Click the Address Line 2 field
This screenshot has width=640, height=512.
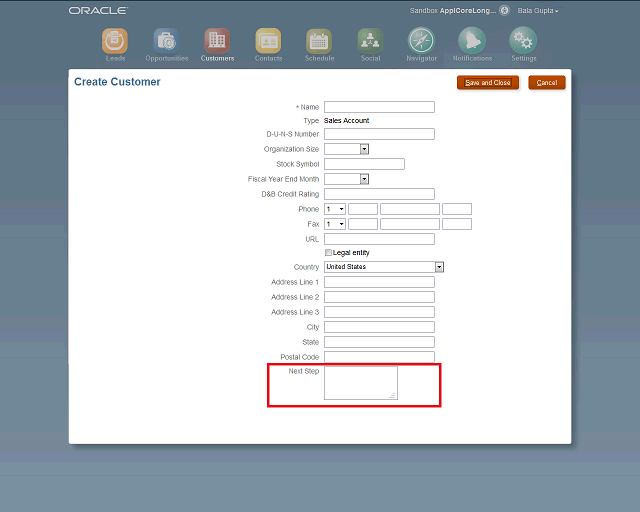pyautogui.click(x=379, y=297)
